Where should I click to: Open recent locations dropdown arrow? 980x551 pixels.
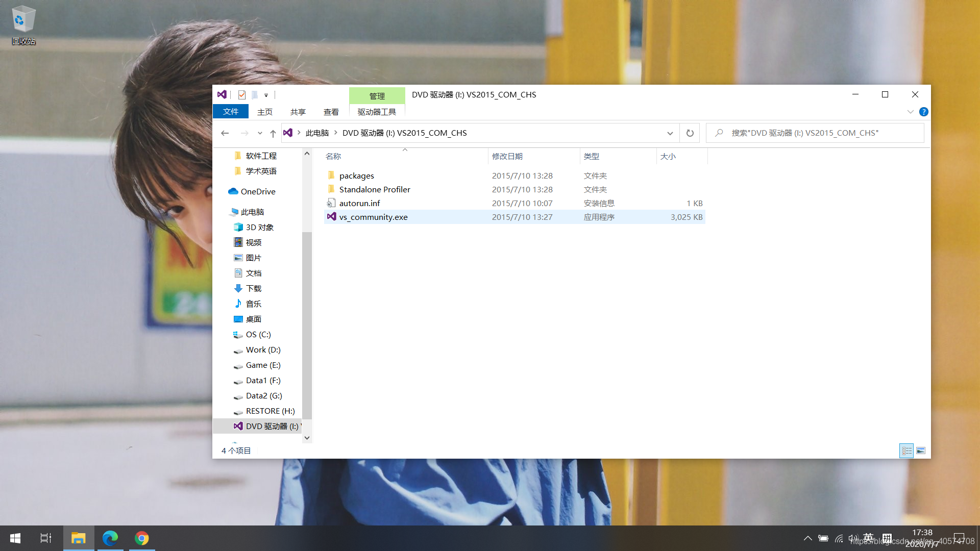pyautogui.click(x=260, y=133)
